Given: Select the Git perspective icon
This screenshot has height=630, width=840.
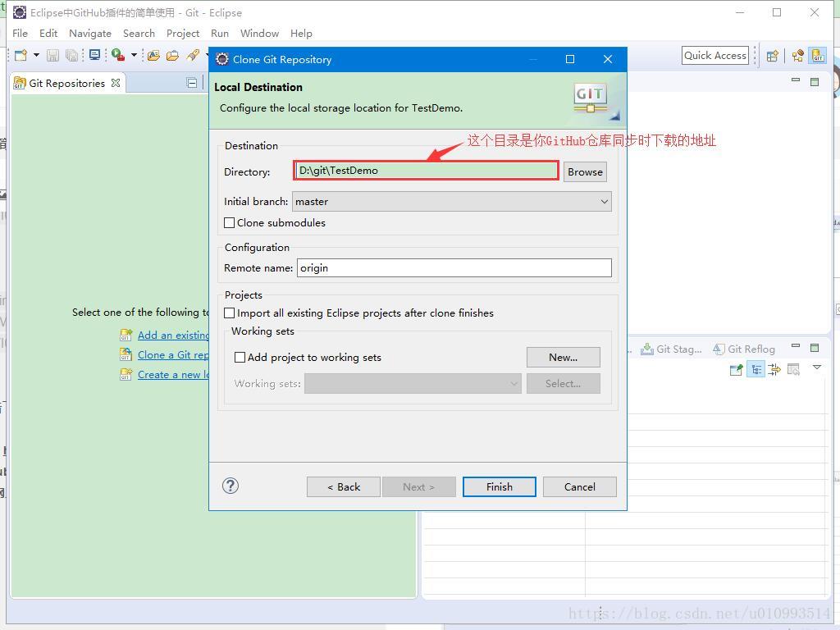Looking at the screenshot, I should (x=818, y=56).
